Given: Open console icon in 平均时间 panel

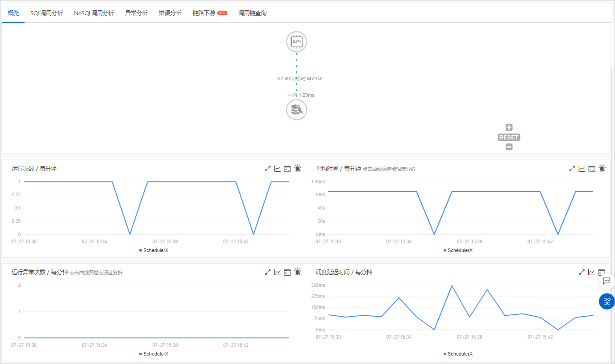Looking at the screenshot, I should click(x=592, y=169).
